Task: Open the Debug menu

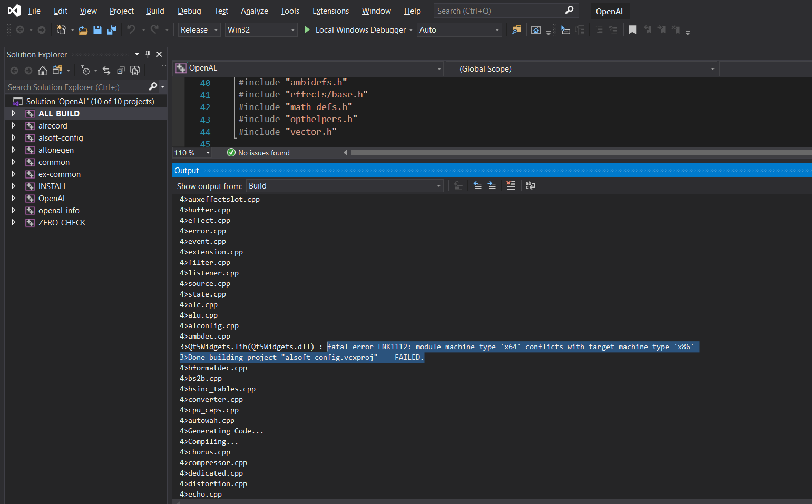Action: click(x=189, y=11)
